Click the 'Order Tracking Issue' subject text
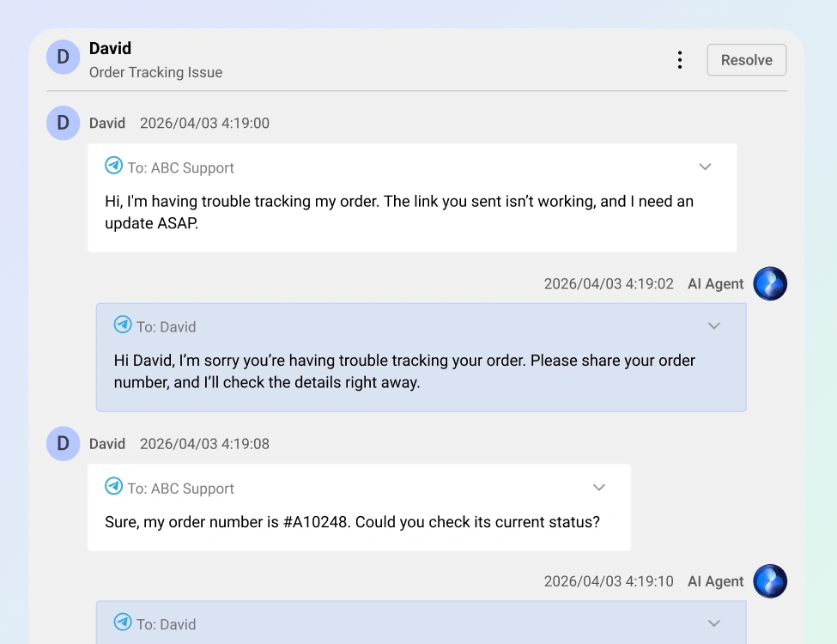Viewport: 837px width, 644px height. coord(156,72)
